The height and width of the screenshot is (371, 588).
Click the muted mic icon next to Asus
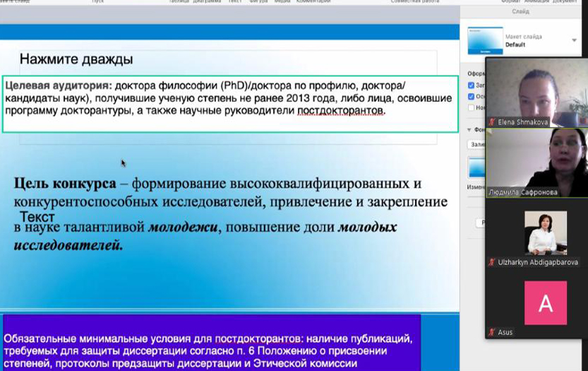coord(492,332)
